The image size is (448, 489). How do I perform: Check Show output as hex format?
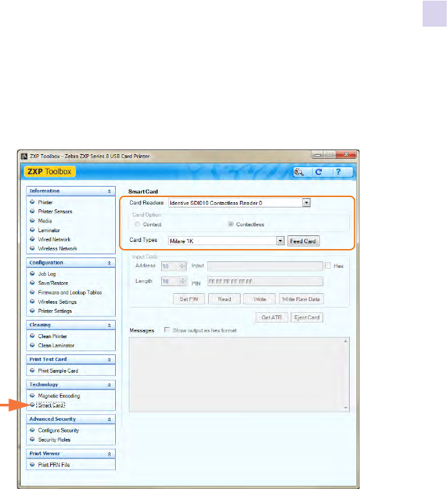point(167,330)
